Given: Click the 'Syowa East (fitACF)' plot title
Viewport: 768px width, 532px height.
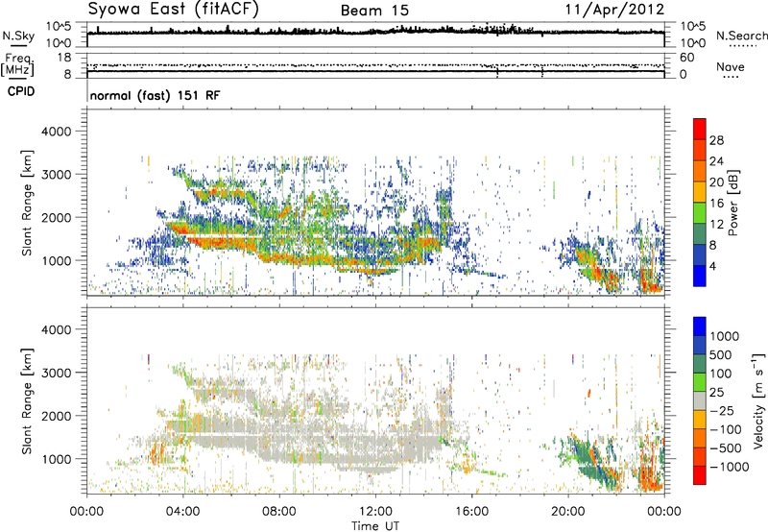Looking at the screenshot, I should [173, 10].
